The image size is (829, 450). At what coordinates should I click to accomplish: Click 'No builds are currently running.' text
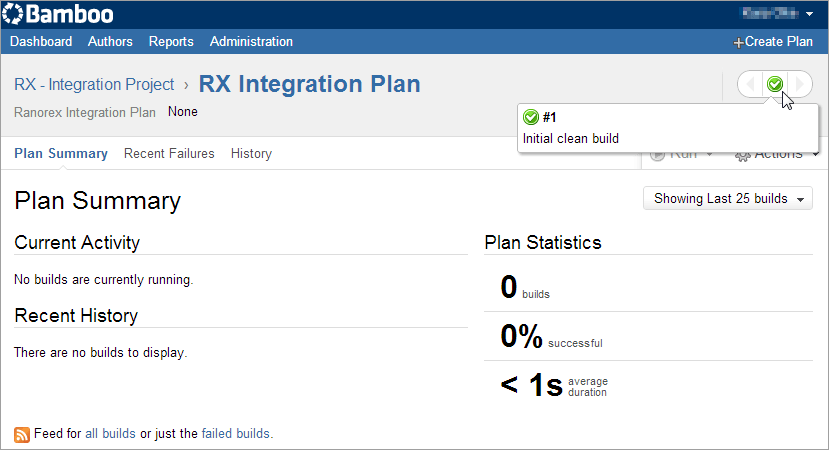(x=104, y=279)
